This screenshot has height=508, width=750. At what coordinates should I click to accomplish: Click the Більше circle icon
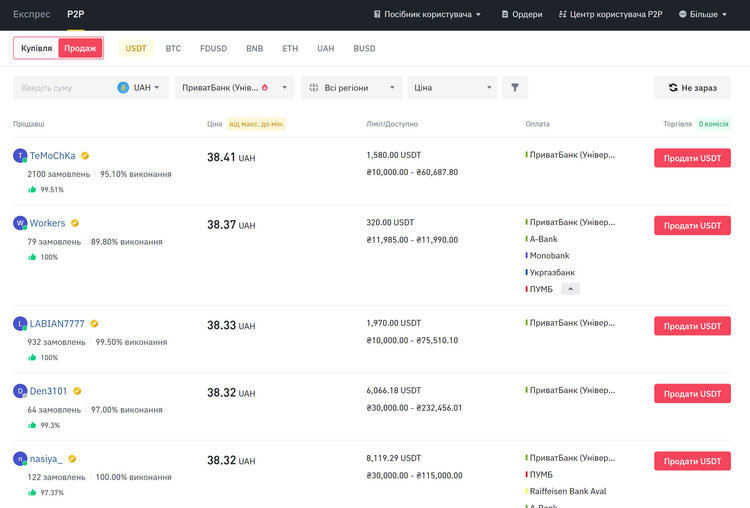click(683, 14)
